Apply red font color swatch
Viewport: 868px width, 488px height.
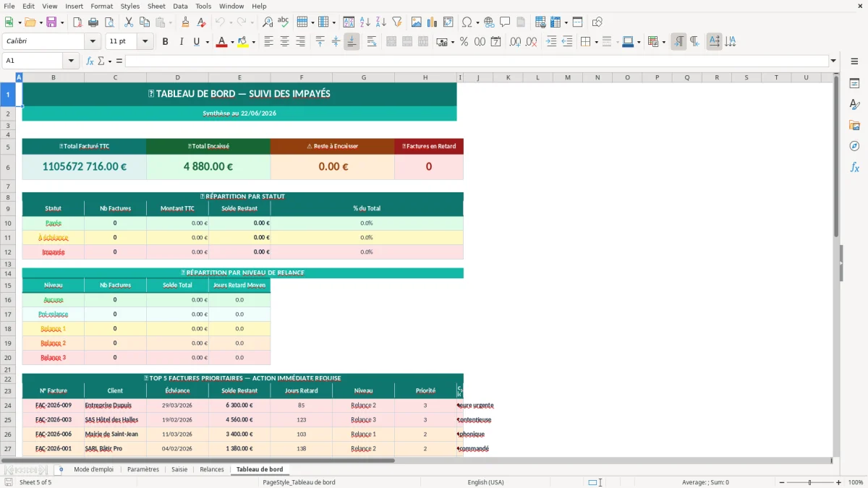(x=221, y=42)
